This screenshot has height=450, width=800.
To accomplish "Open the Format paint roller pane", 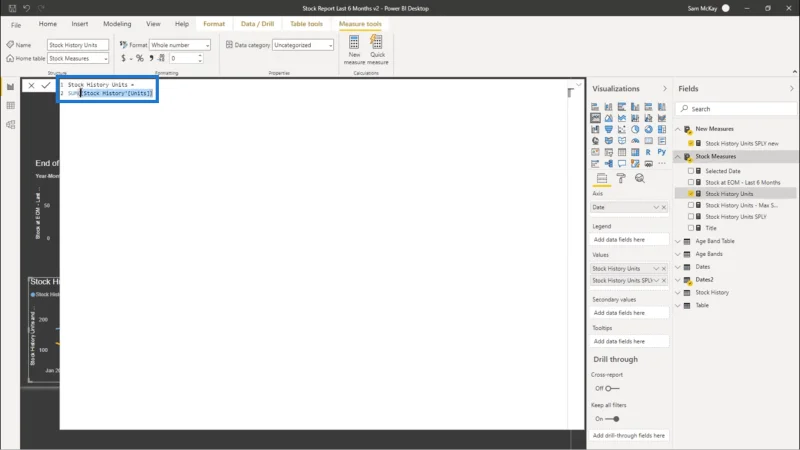I will point(621,178).
